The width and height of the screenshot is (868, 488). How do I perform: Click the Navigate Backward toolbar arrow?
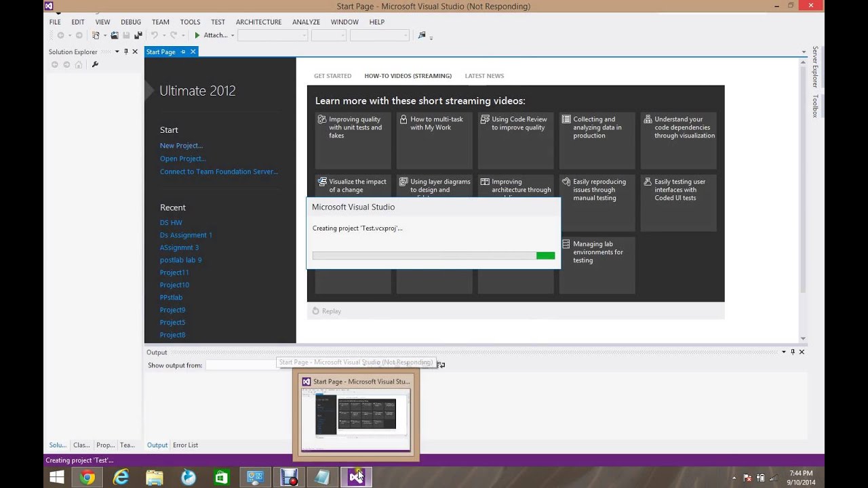[x=60, y=35]
